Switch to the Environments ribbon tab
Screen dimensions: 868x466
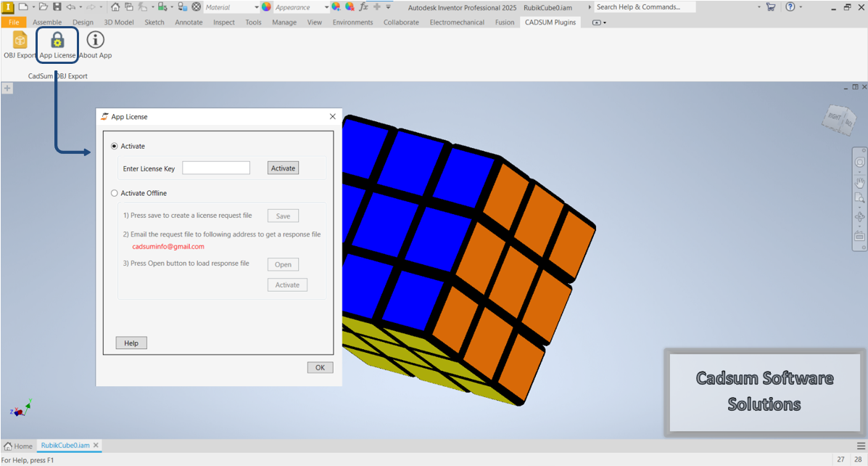pyautogui.click(x=352, y=23)
